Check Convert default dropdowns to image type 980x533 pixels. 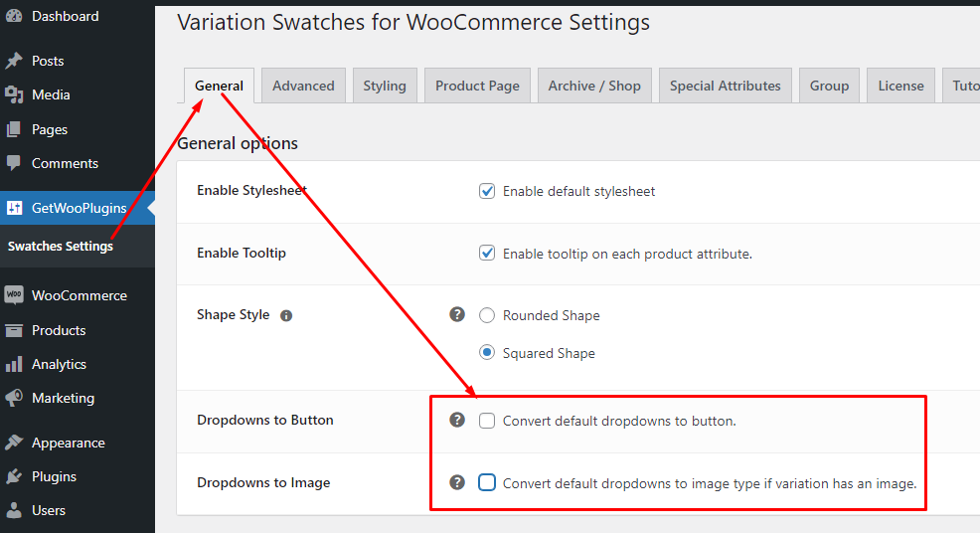click(x=487, y=482)
